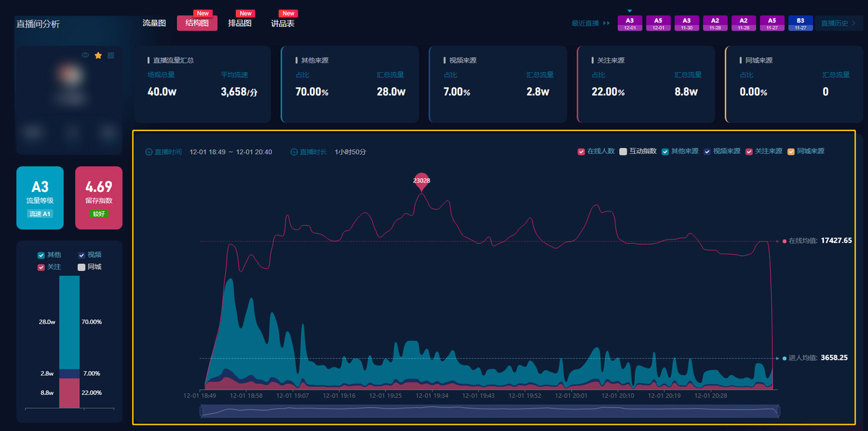Open the QR code grid icon
This screenshot has height=431, width=868.
coord(111,56)
